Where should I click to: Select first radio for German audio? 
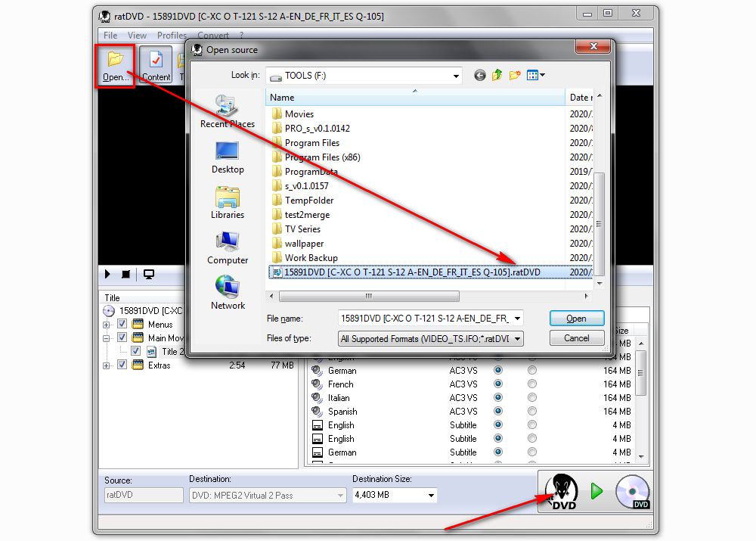tap(498, 370)
